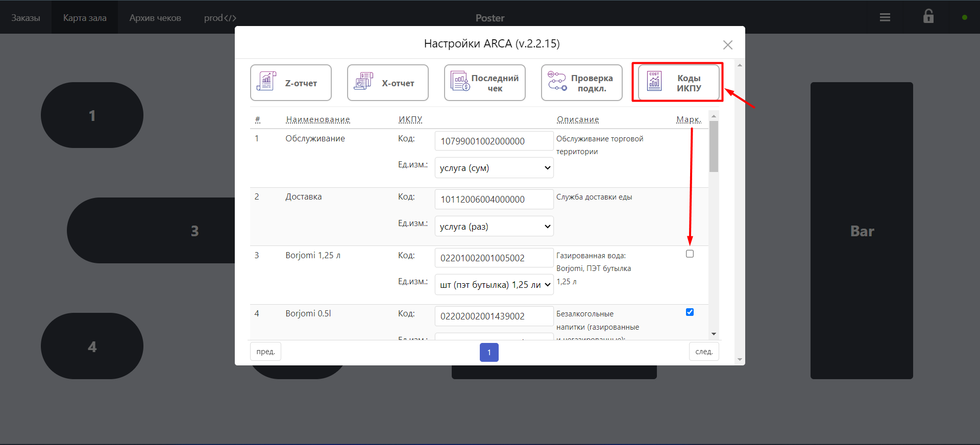
Task: Click the padlock lock icon
Action: [928, 16]
